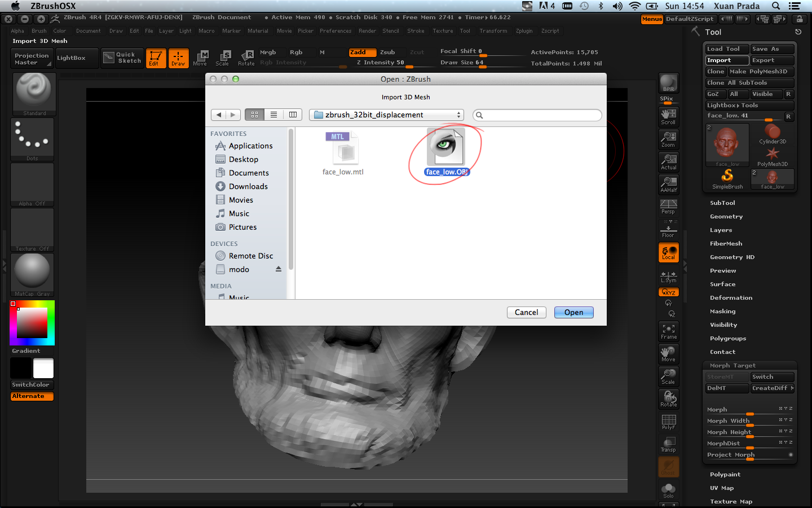Select the Cylinder3D tool
812x508 pixels.
(x=773, y=134)
